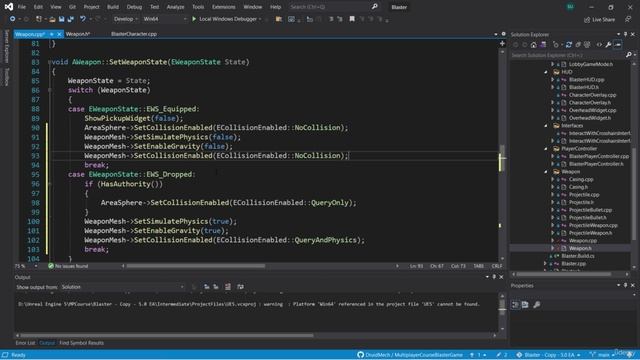640x360 pixels.
Task: Switch to Error List tab
Action: [25, 343]
